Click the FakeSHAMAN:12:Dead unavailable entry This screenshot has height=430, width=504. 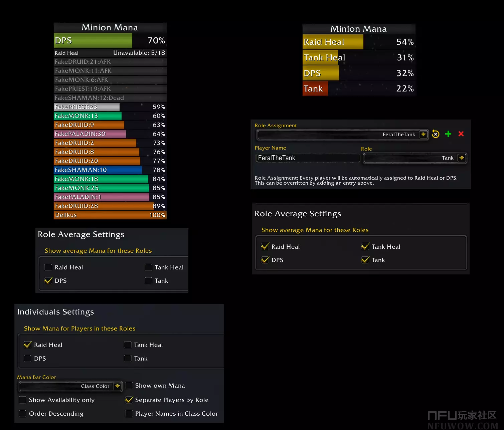(110, 98)
